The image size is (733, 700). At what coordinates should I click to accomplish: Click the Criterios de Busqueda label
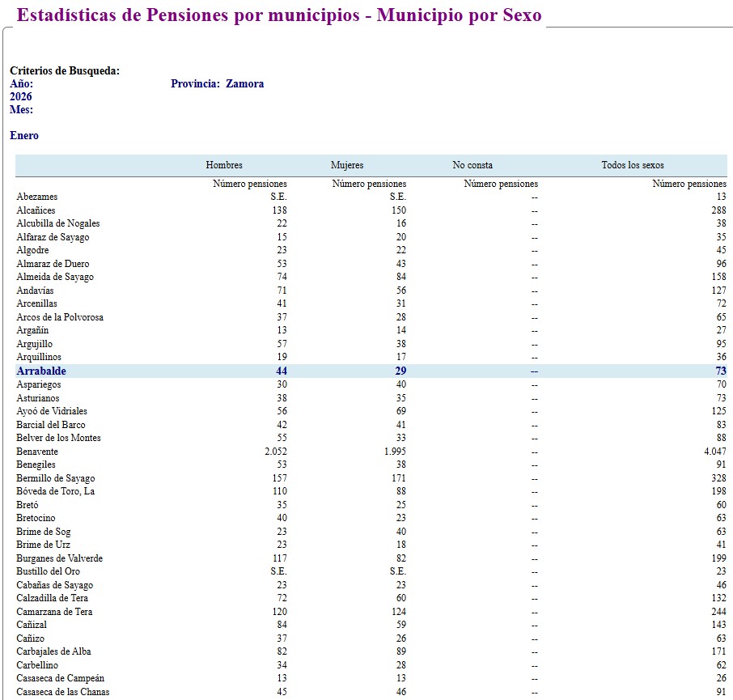(65, 71)
